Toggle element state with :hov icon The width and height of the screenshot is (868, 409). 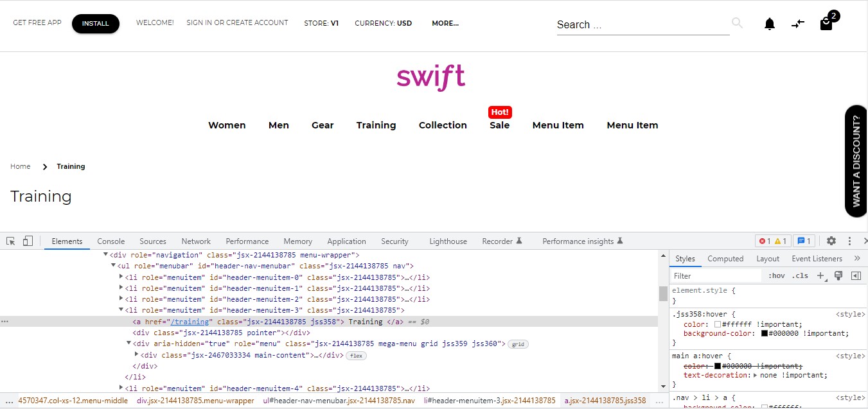click(775, 275)
